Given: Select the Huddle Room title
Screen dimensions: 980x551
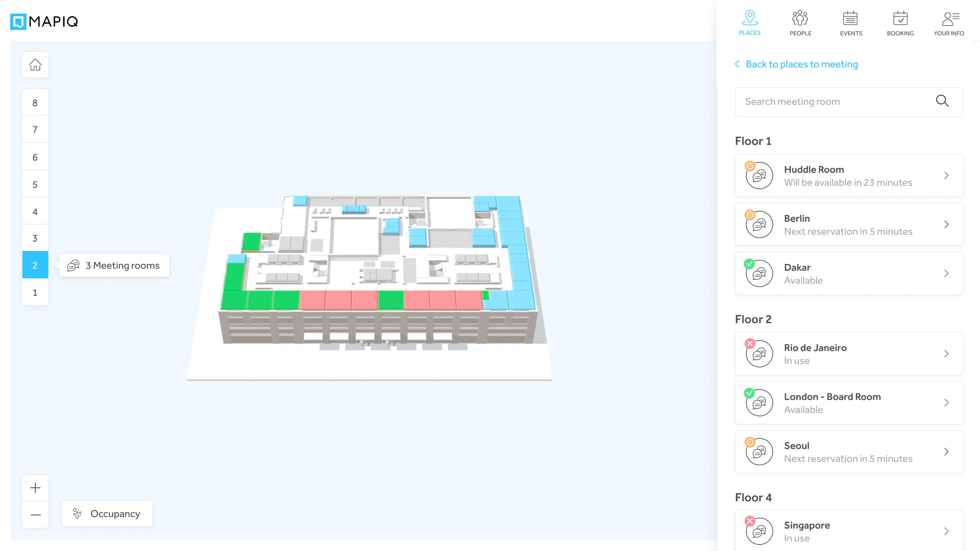Looking at the screenshot, I should (814, 170).
